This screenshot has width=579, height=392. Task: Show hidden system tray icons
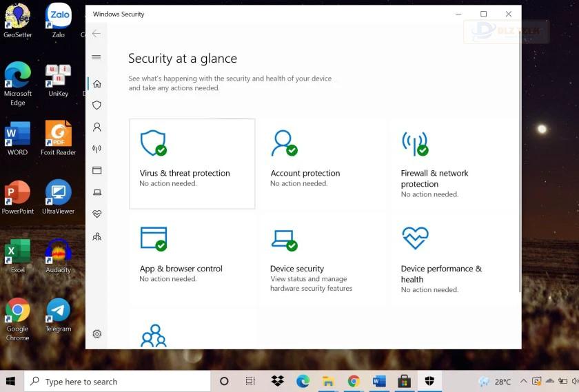[x=523, y=381]
